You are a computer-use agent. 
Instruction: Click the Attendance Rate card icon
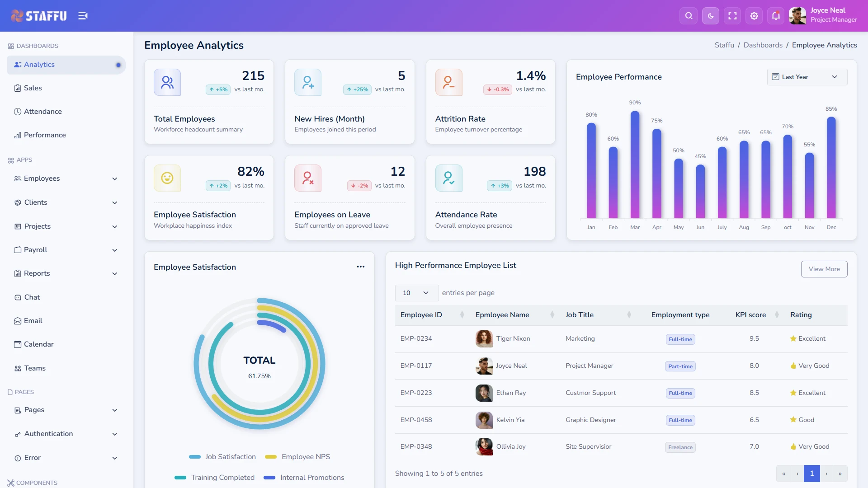click(x=448, y=178)
